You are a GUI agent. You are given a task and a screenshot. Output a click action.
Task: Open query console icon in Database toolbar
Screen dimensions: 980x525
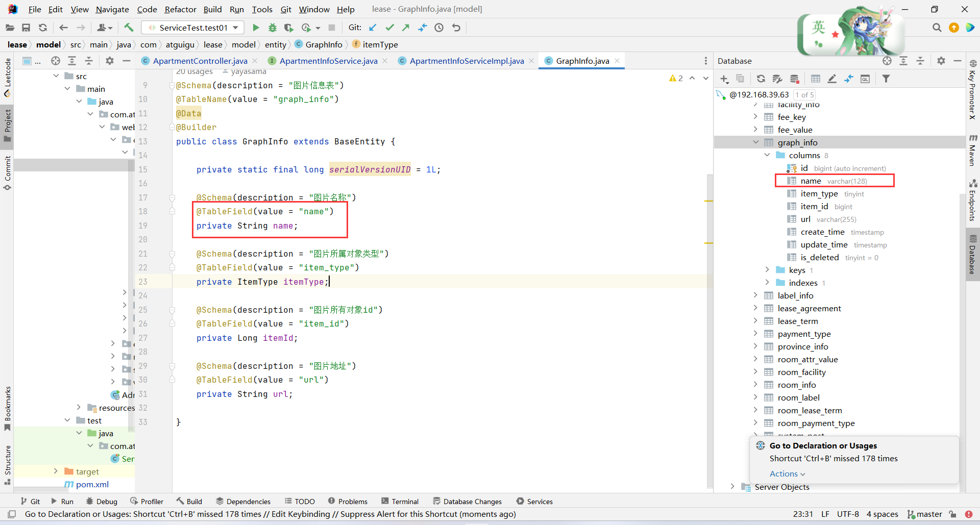[865, 79]
